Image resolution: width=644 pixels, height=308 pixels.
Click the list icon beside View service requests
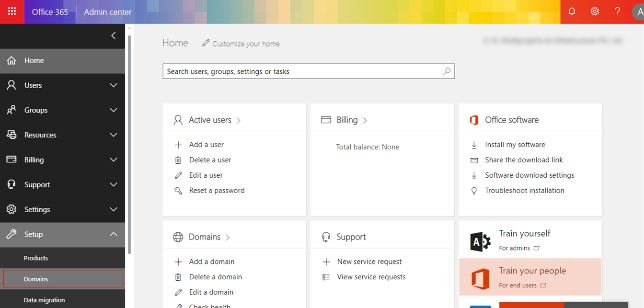tap(326, 277)
